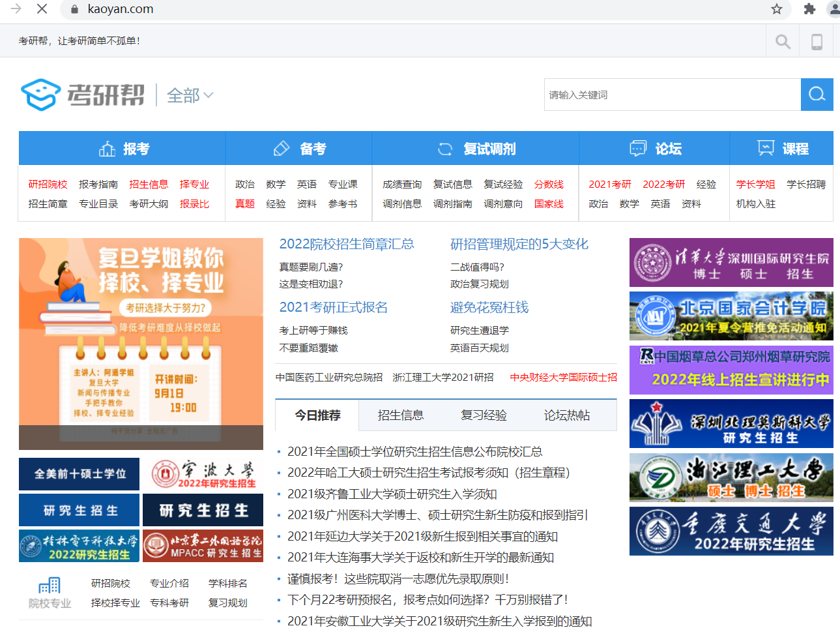Click the 真题 link under 备考

245,204
